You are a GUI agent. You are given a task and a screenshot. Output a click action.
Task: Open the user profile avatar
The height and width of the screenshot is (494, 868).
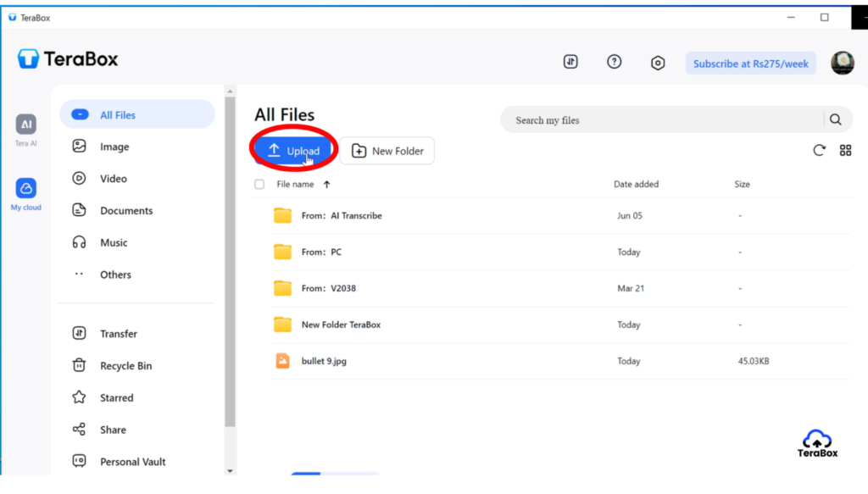tap(842, 63)
